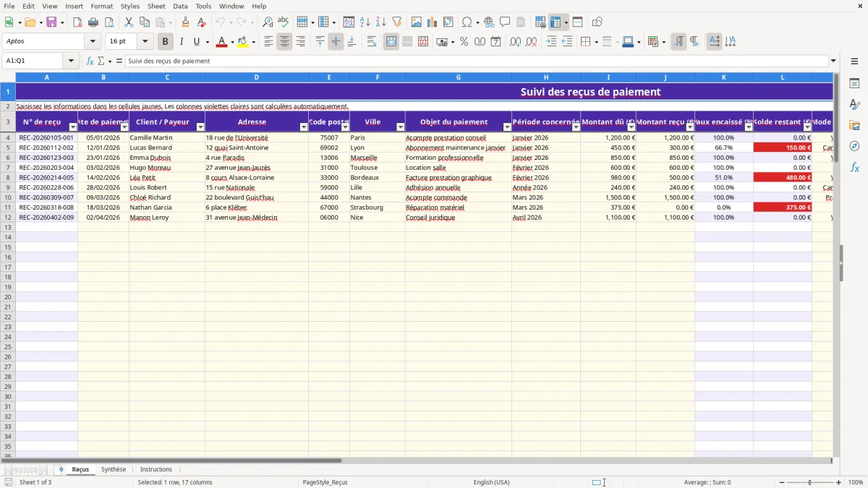This screenshot has height=488, width=868.
Task: Toggle bold formatting
Action: pyautogui.click(x=166, y=42)
